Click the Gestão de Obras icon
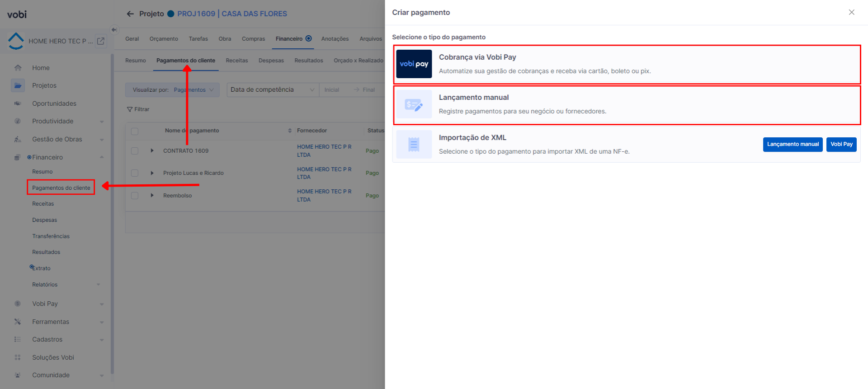Screen dimensions: 868x389 pyautogui.click(x=18, y=139)
